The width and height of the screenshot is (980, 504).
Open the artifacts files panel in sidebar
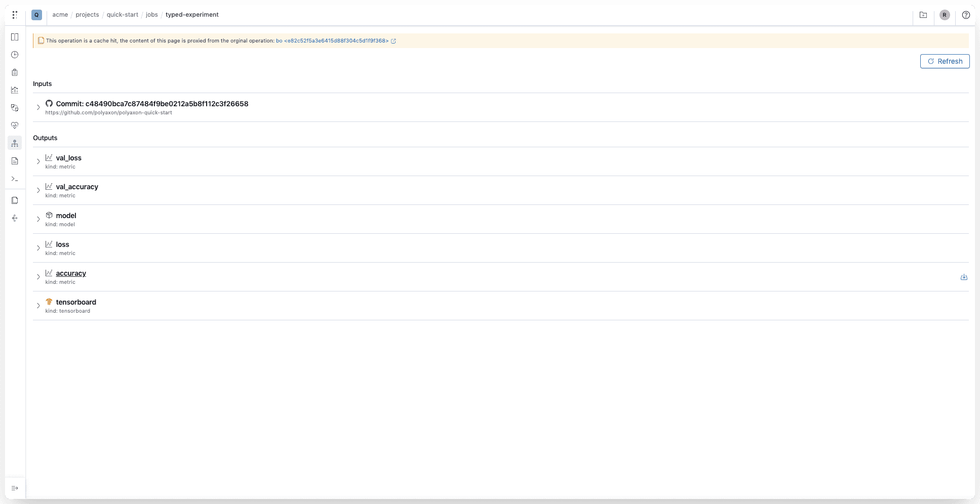coord(15,200)
